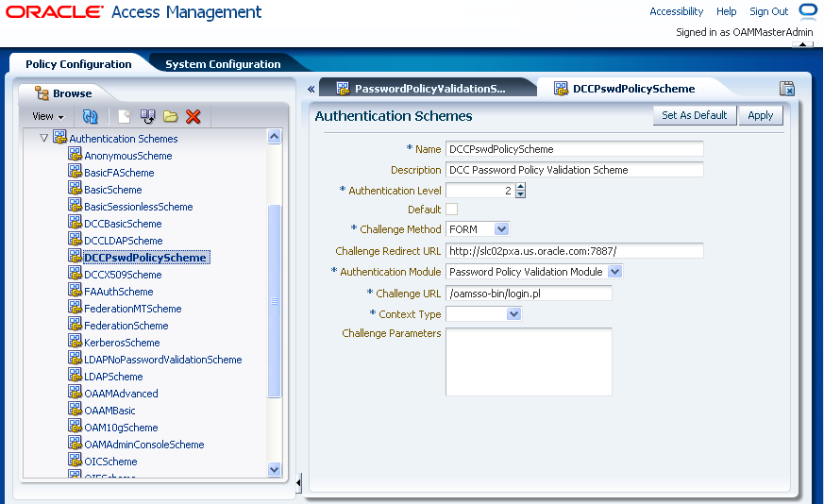Click the Challenge URL input field
The image size is (824, 504).
pos(529,294)
